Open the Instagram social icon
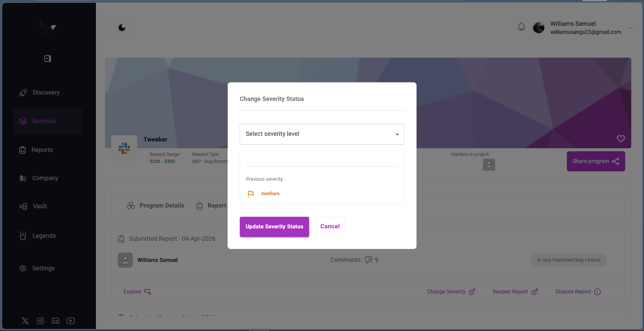 click(x=40, y=321)
